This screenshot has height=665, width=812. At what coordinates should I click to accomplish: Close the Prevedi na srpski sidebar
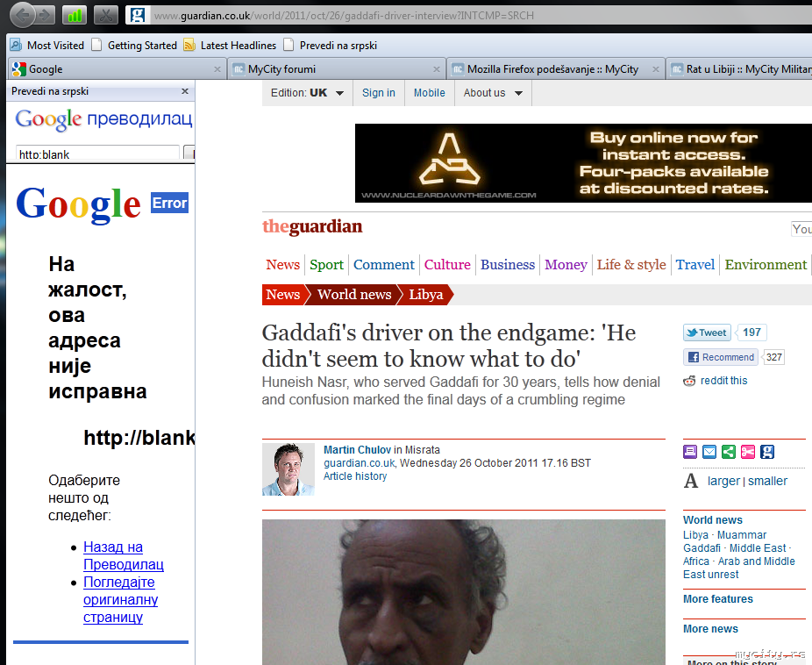185,91
